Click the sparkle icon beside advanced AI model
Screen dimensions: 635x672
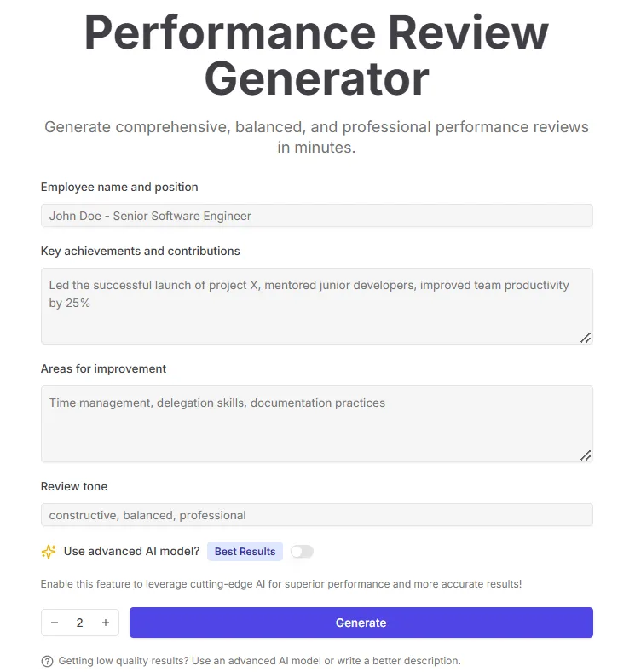pyautogui.click(x=49, y=551)
